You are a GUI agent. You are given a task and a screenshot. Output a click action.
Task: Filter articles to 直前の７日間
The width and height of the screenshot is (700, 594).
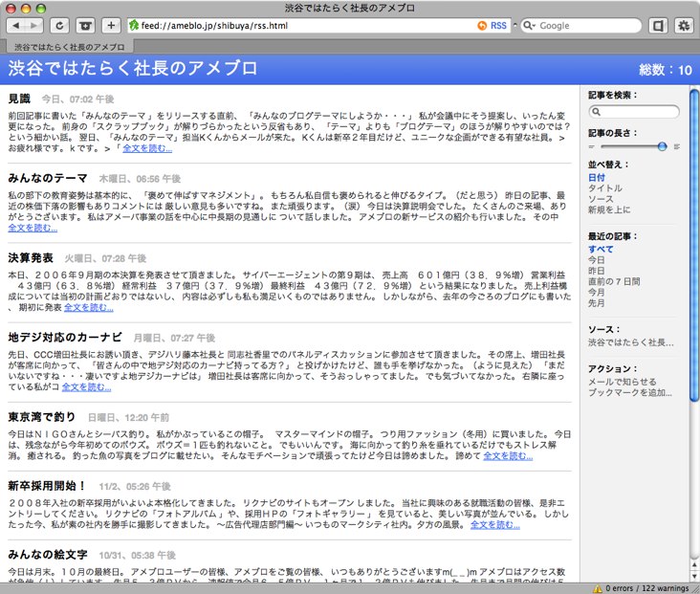(x=614, y=281)
